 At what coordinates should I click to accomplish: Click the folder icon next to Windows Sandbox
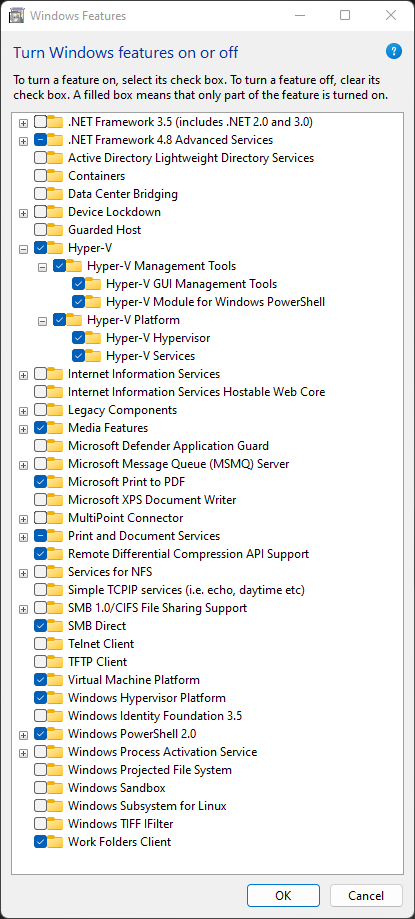55,788
